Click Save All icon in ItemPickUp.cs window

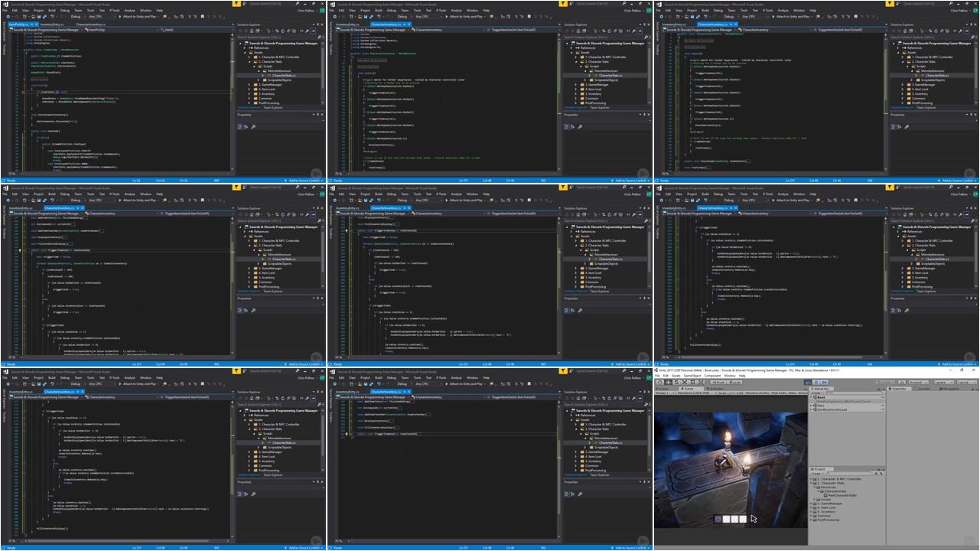[44, 16]
